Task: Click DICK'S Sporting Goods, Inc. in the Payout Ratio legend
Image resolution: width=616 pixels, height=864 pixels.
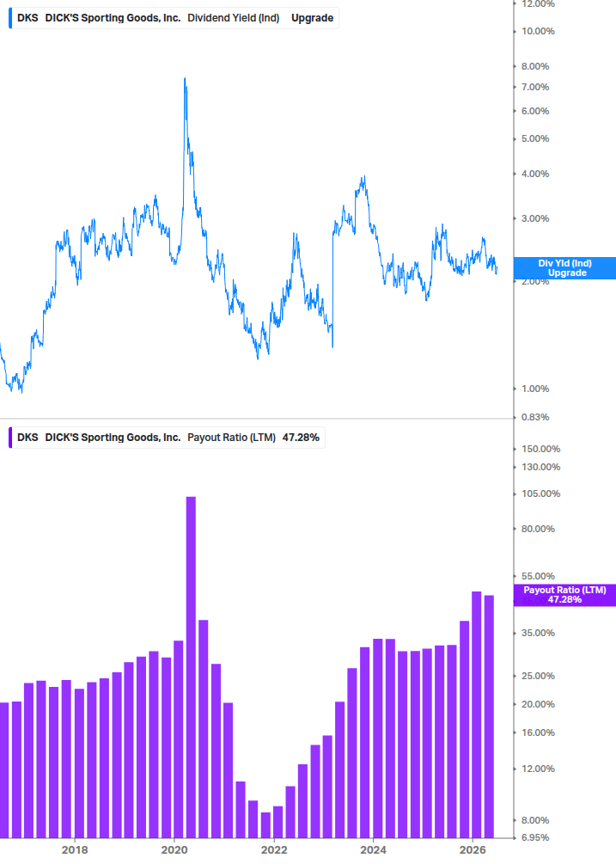Action: [113, 438]
